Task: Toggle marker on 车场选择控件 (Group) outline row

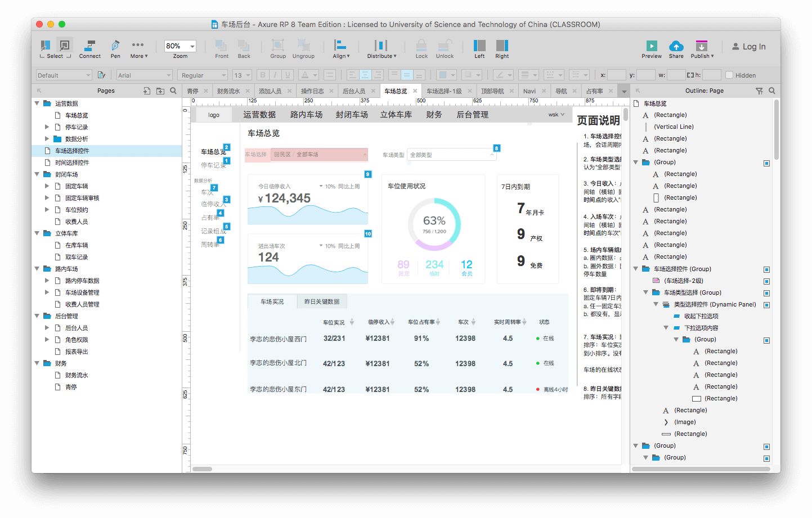Action: tap(766, 269)
